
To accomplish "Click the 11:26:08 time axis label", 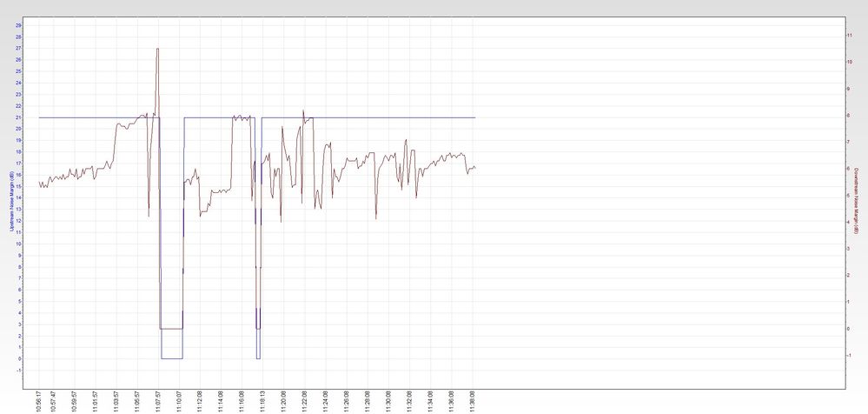I will click(346, 401).
